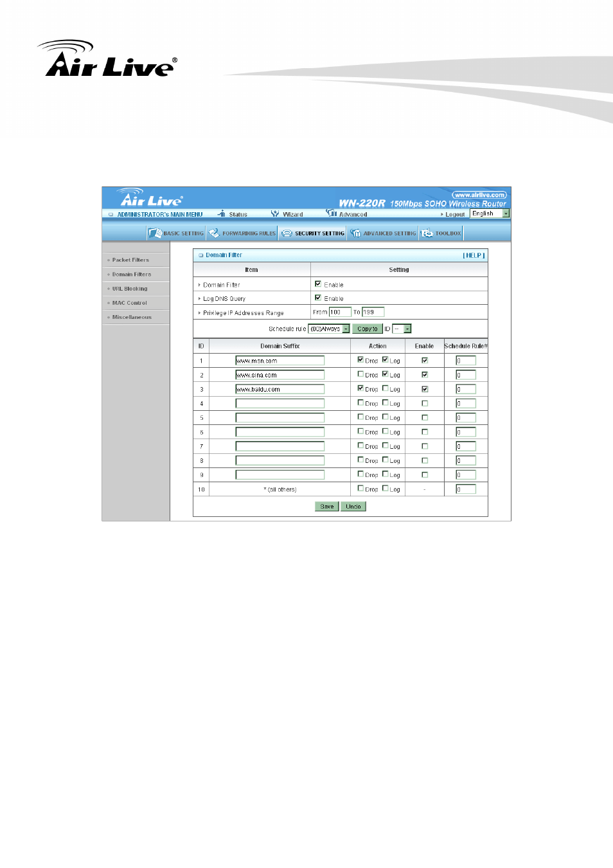The image size is (613, 868).
Task: Open the Status page icon
Action: click(x=222, y=214)
